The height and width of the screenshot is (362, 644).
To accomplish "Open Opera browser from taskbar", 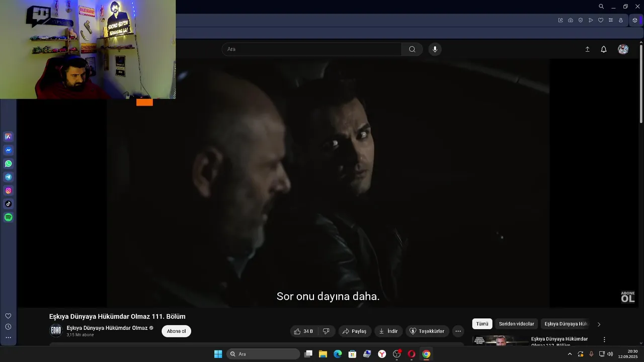I will tap(411, 354).
